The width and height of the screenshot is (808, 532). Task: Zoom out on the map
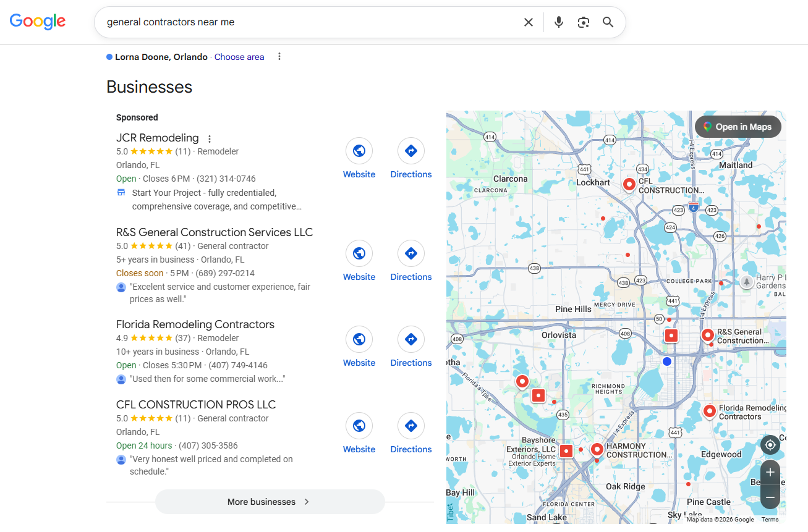[770, 497]
